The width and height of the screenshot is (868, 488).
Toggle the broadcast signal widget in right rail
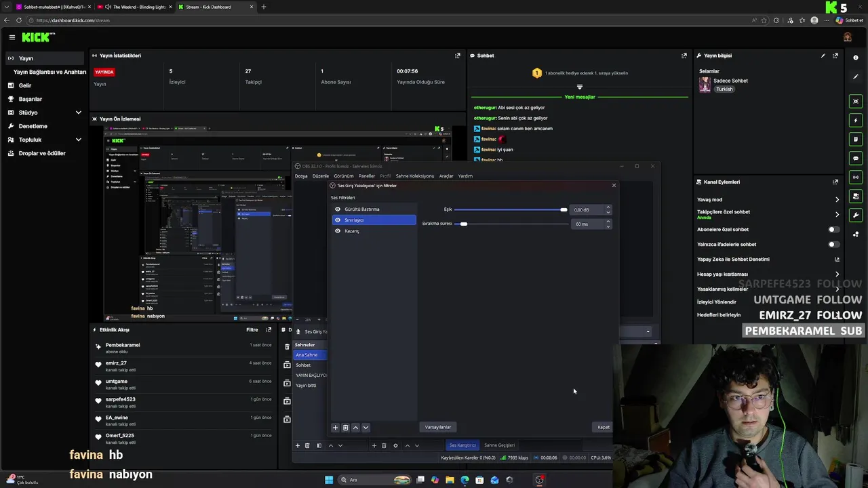[856, 177]
